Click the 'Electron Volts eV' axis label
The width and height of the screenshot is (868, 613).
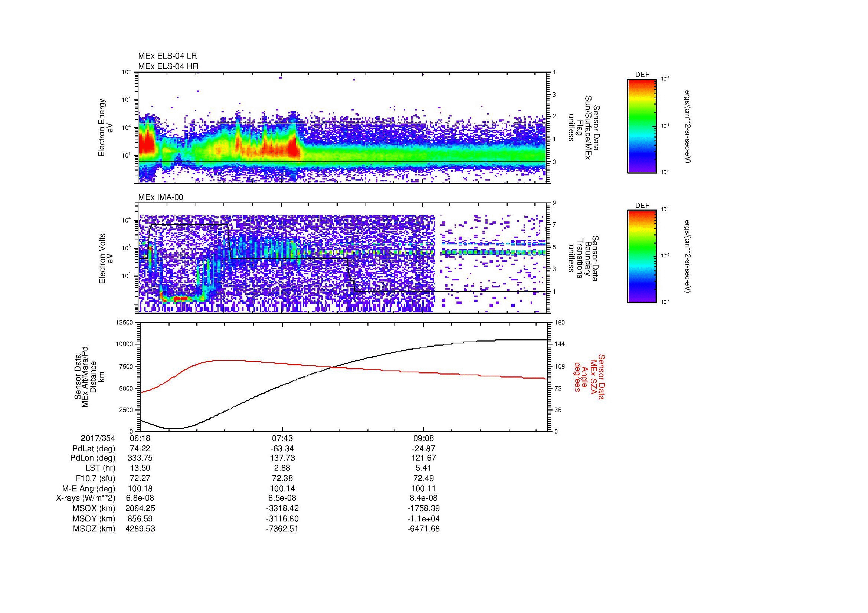(x=106, y=258)
